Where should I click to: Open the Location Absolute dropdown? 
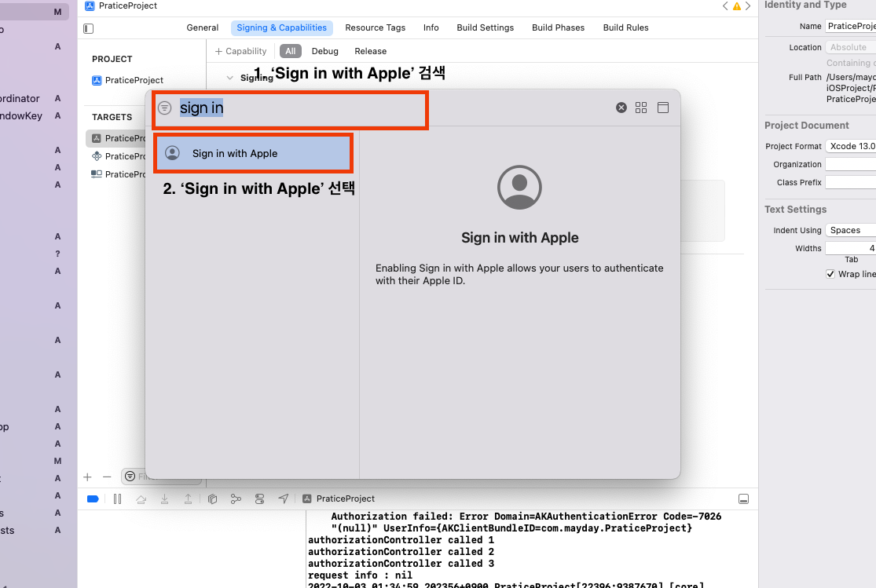click(x=851, y=47)
